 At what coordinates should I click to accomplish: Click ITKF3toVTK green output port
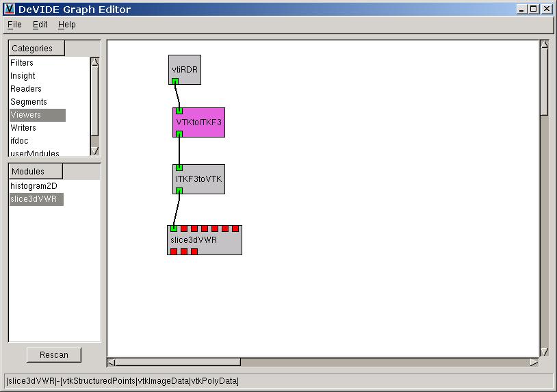click(179, 191)
